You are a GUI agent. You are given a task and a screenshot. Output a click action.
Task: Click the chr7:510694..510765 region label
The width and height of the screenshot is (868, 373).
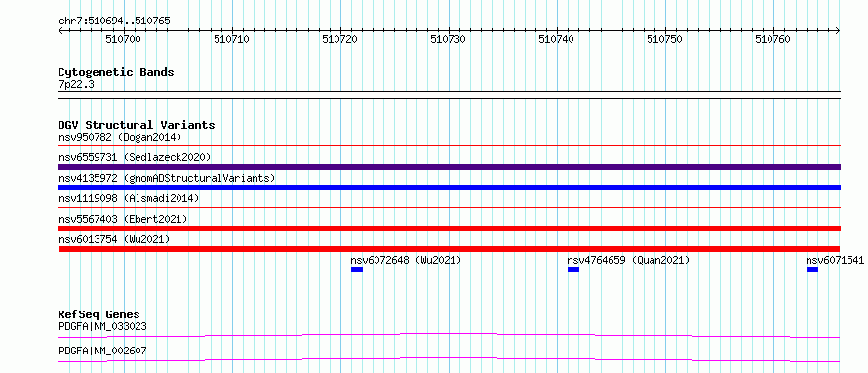coord(114,21)
